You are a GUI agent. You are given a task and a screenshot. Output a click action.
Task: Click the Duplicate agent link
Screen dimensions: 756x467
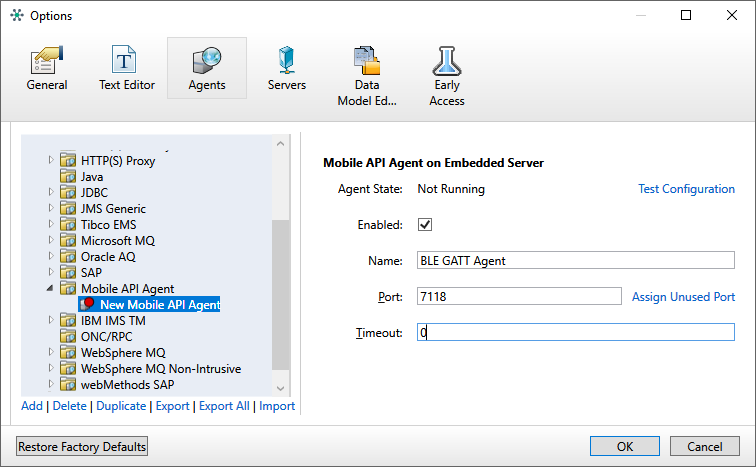pyautogui.click(x=120, y=406)
